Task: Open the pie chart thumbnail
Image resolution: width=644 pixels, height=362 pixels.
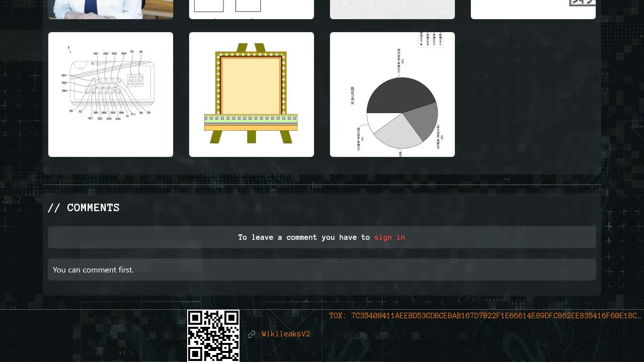Action: (x=392, y=95)
